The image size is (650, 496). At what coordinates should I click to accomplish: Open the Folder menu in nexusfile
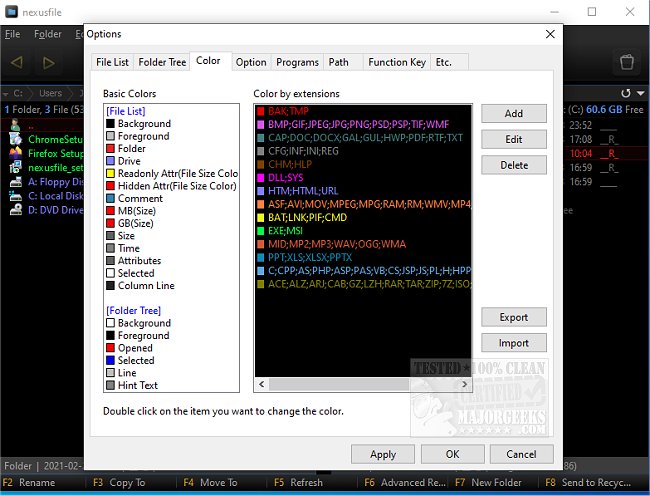tap(48, 34)
